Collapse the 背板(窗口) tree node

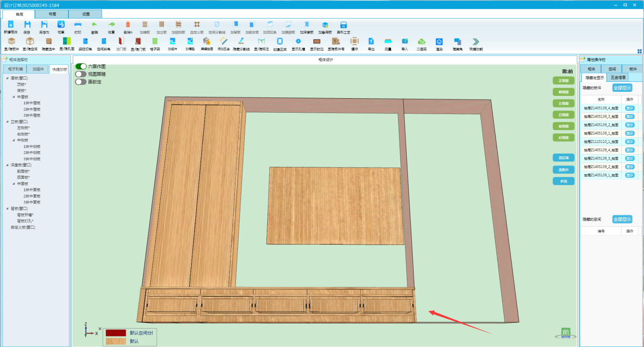coord(7,209)
